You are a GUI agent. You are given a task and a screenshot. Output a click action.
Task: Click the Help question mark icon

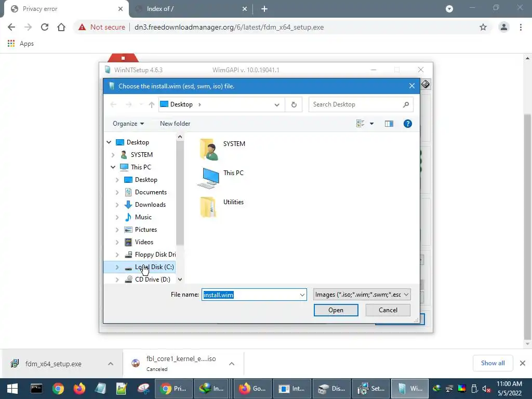pyautogui.click(x=407, y=124)
